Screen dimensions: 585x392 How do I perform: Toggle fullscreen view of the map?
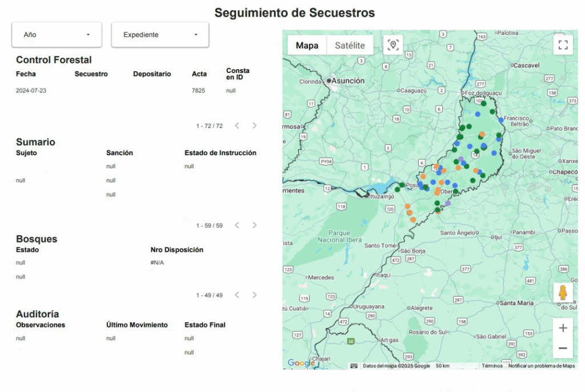coord(563,45)
